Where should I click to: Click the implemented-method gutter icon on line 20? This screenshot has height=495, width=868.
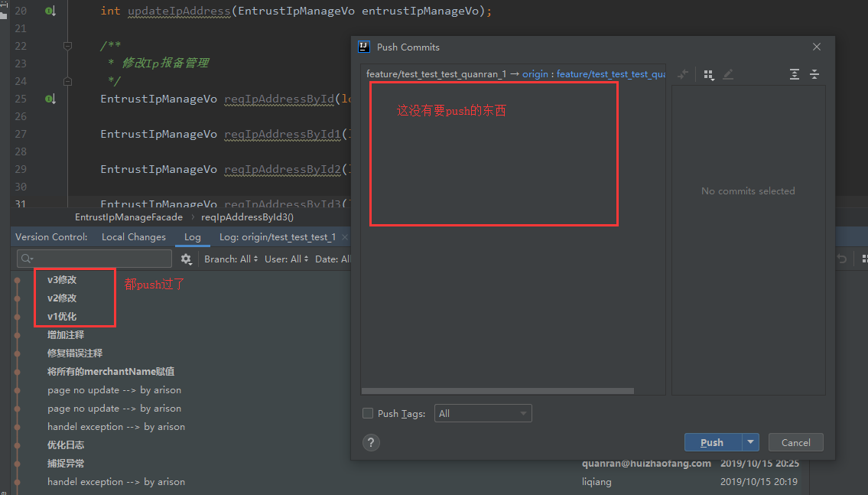(50, 11)
